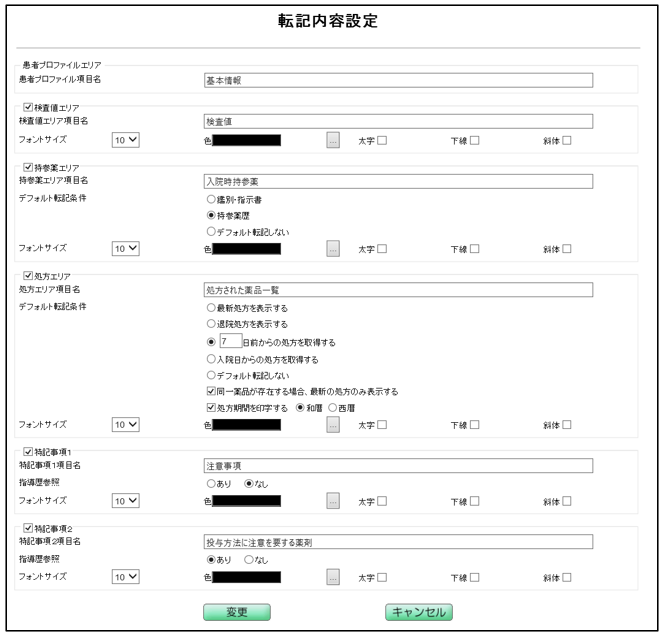666x639 pixels.
Task: Click the キャンセル button
Action: click(x=418, y=612)
